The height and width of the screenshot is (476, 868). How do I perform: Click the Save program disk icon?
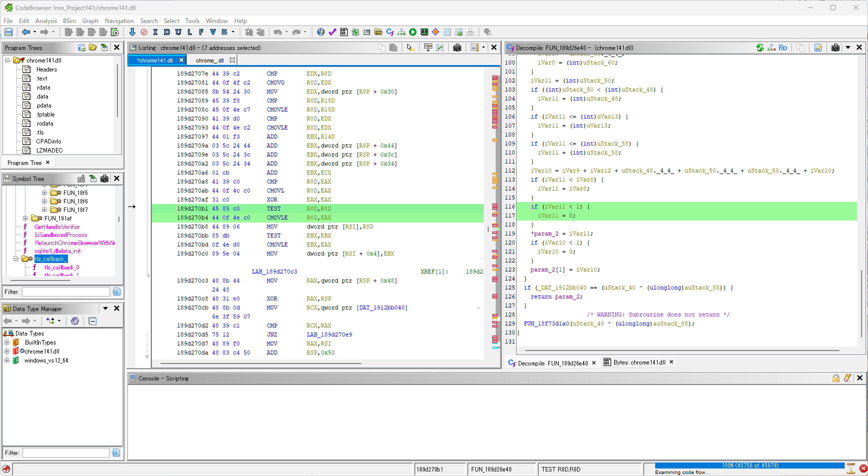click(x=8, y=32)
